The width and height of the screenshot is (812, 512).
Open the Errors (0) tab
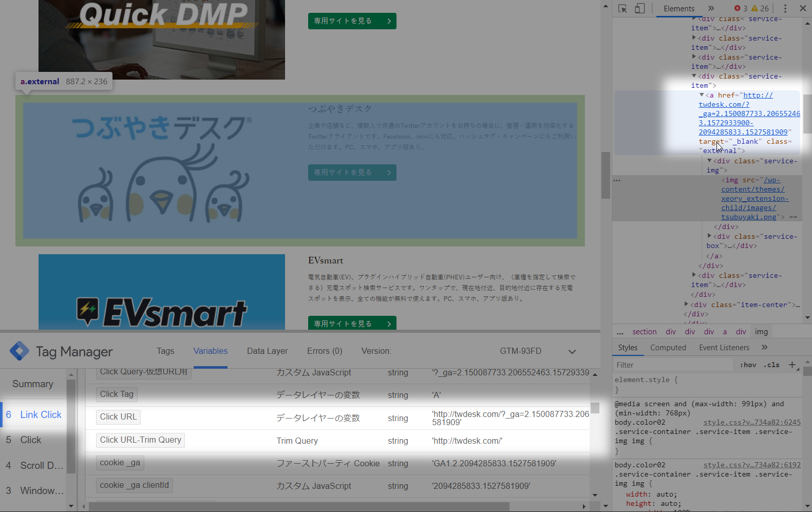pyautogui.click(x=325, y=351)
